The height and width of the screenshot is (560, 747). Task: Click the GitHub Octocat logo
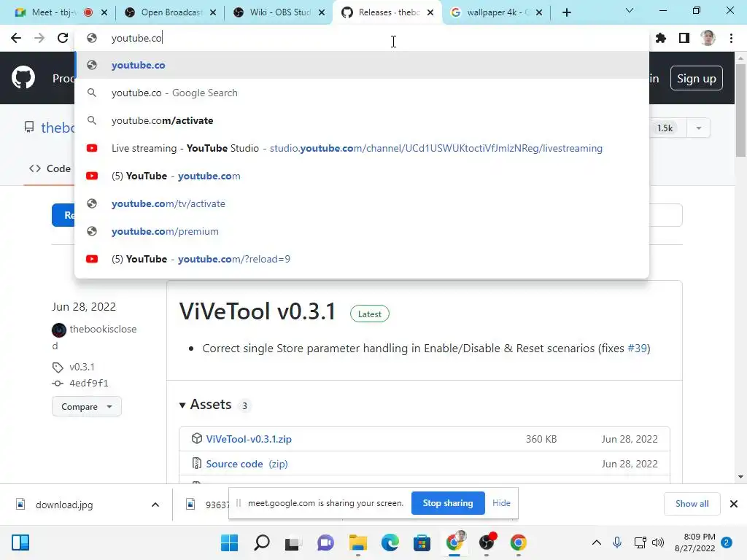[x=23, y=77]
